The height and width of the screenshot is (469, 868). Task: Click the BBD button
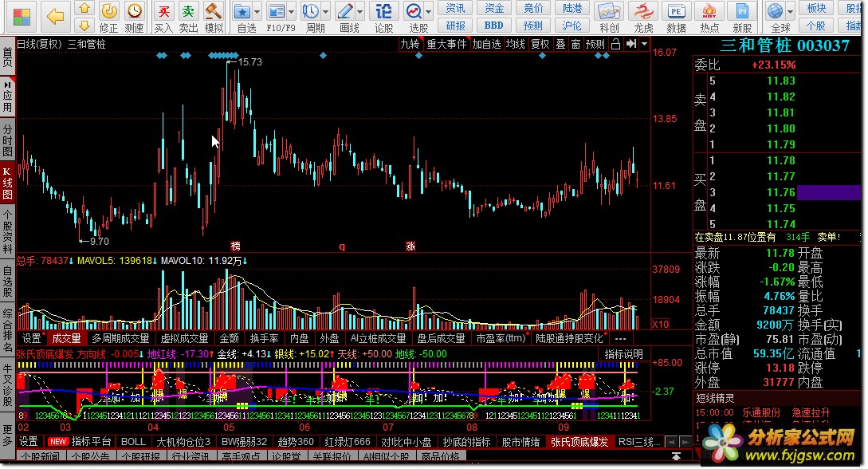point(494,26)
